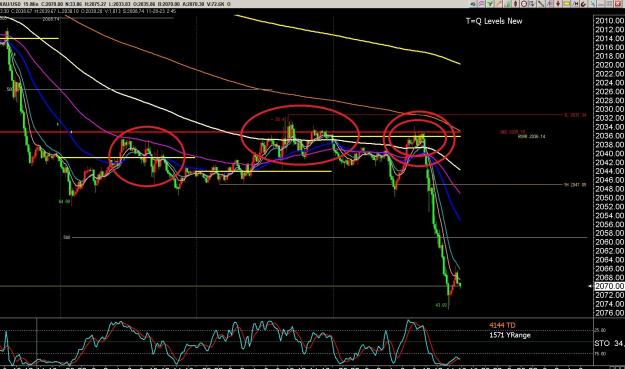Viewport: 625px width, 369px height.
Task: Click the black magnet-shaped toolbar icon
Action: click(x=583, y=4)
